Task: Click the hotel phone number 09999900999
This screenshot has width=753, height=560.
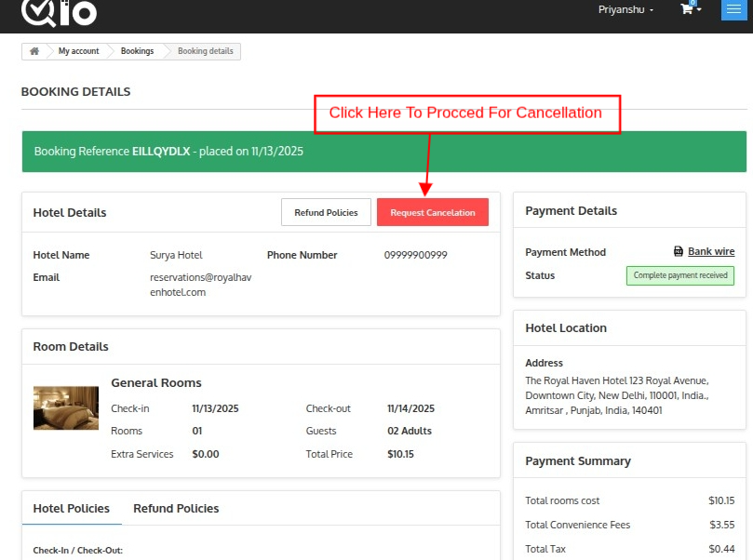Action: [x=415, y=255]
